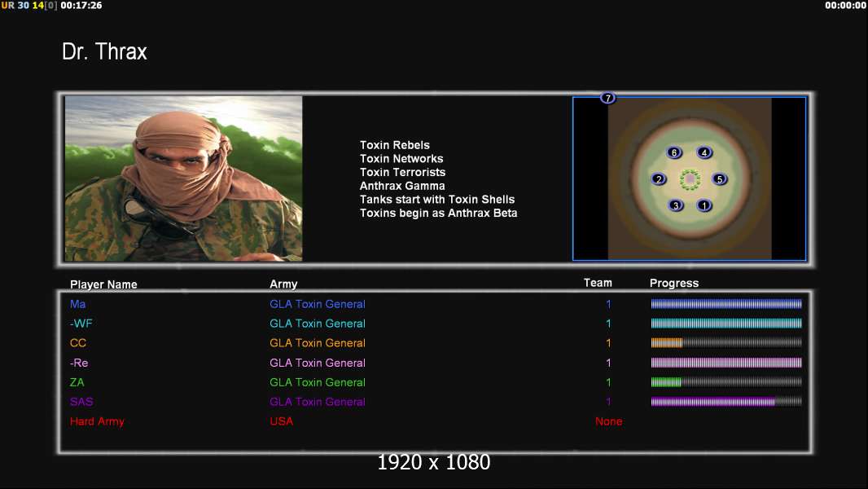The image size is (868, 489).
Task: Click 'Toxins begin as Anthrax Beta' text
Action: [438, 214]
